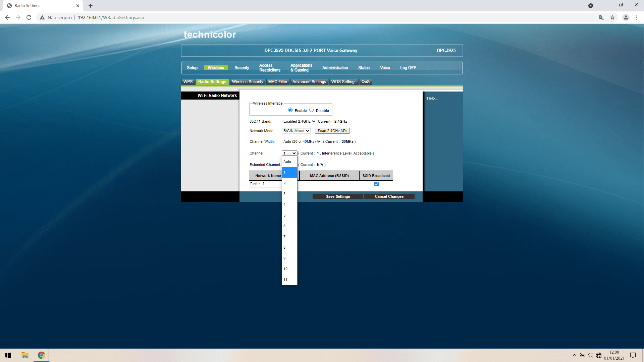This screenshot has height=362, width=644.
Task: Click the Wireless Security tab icon
Action: click(x=247, y=81)
